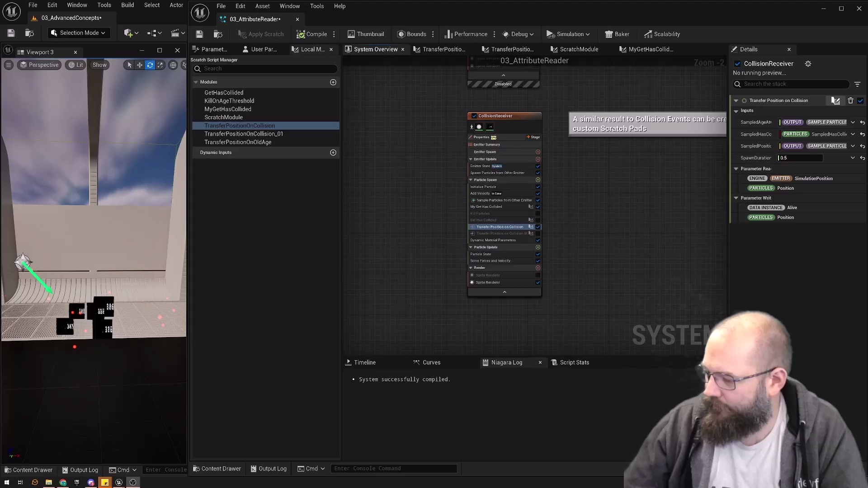Click the Lit view mode button
Image resolution: width=868 pixels, height=488 pixels.
pyautogui.click(x=76, y=65)
